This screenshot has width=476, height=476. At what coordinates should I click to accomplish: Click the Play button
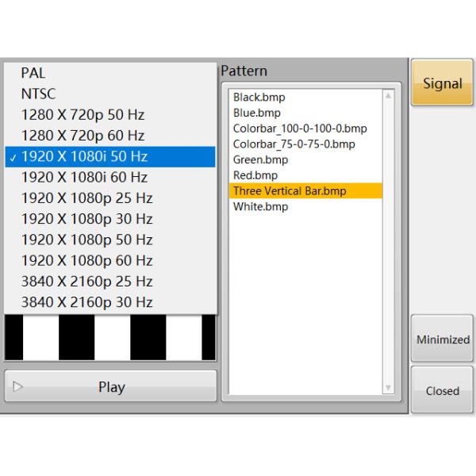pyautogui.click(x=110, y=386)
